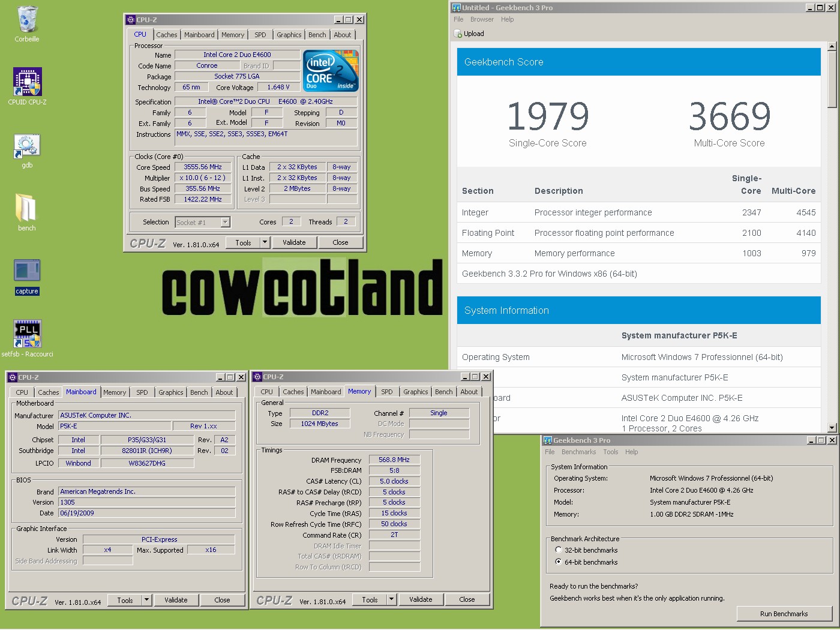This screenshot has width=840, height=630.
Task: Click Geekbench results scrollbar up arrow
Action: [832, 46]
